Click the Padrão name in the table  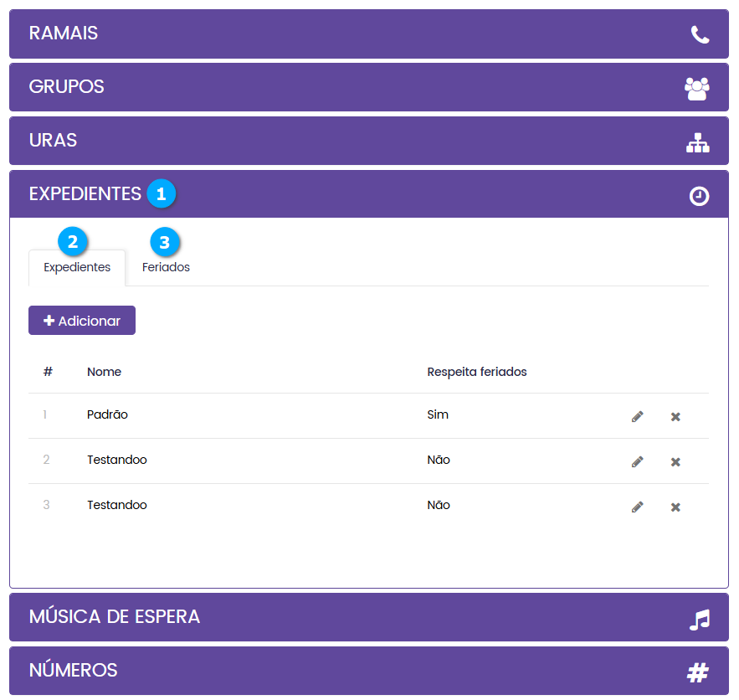[107, 414]
